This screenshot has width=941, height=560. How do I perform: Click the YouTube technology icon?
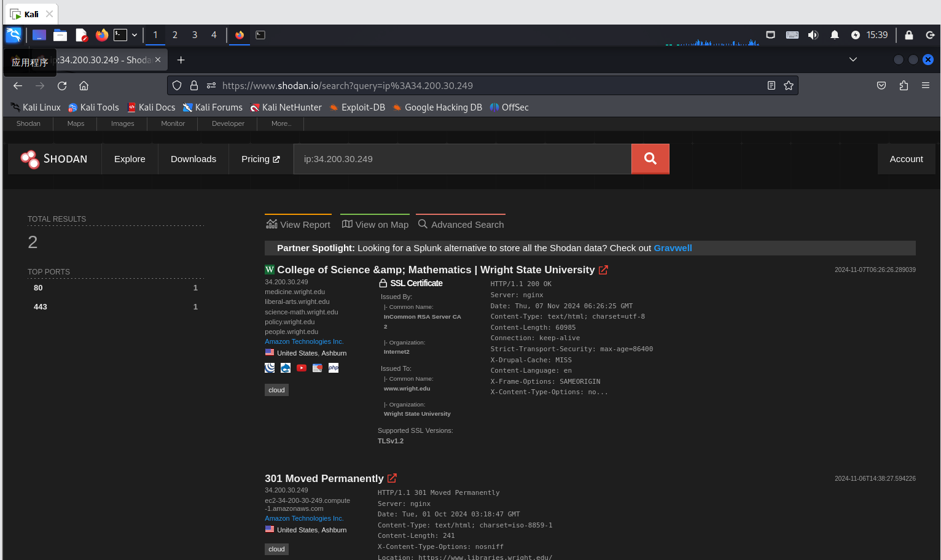pyautogui.click(x=302, y=368)
